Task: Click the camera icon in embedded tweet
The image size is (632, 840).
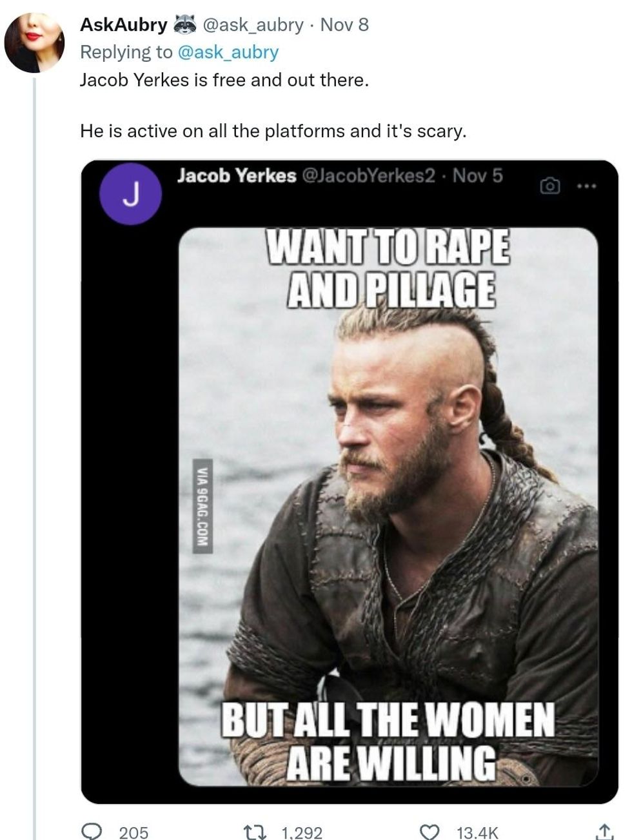Action: pyautogui.click(x=549, y=186)
